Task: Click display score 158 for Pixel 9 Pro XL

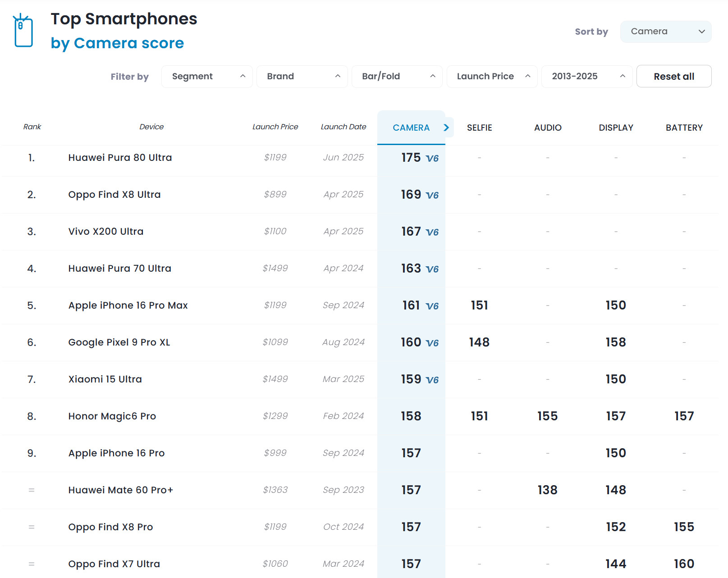Action: [616, 342]
